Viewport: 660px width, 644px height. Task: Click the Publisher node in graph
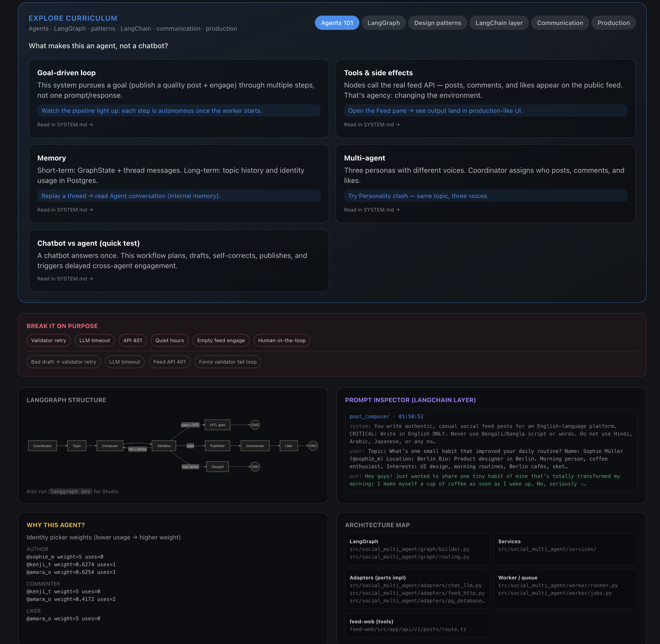tap(217, 446)
